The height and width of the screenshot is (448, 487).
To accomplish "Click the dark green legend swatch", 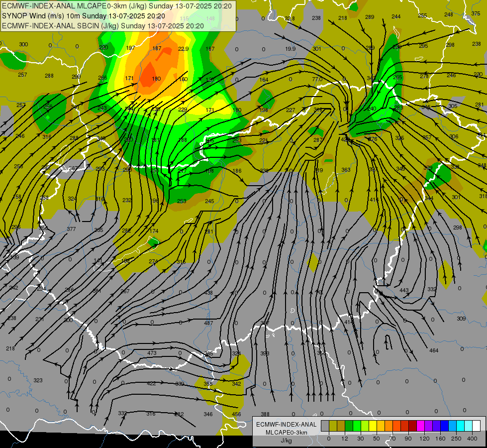I will (x=349, y=426).
